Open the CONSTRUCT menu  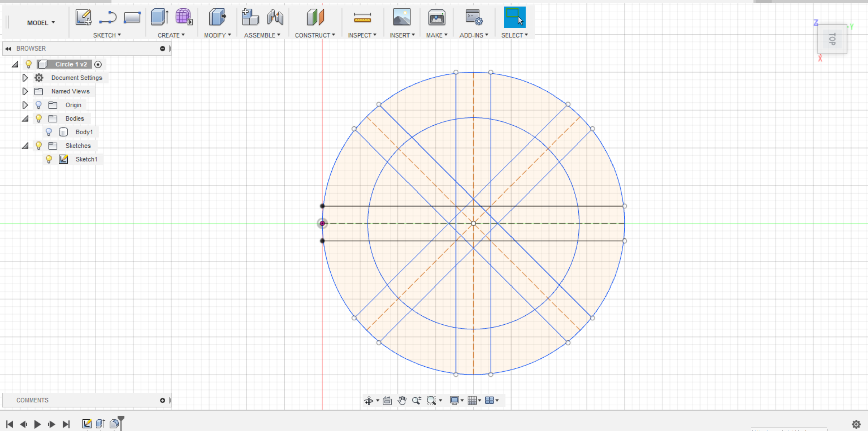point(315,35)
